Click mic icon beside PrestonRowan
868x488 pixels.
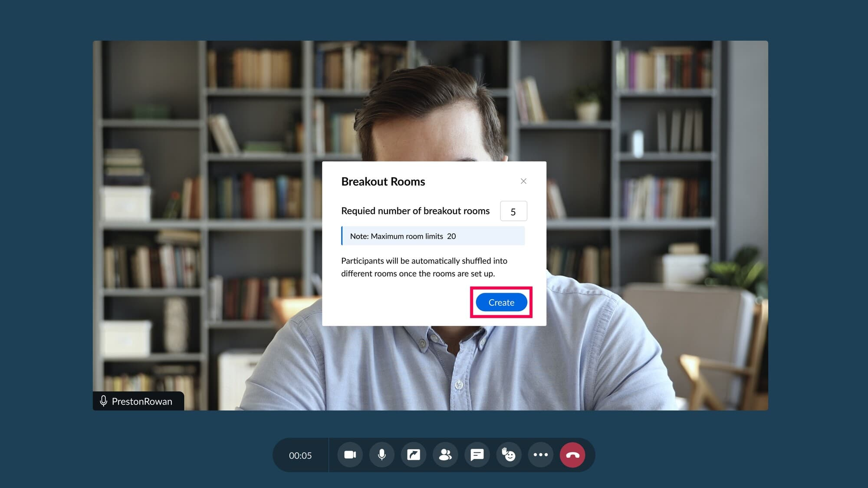[103, 401]
